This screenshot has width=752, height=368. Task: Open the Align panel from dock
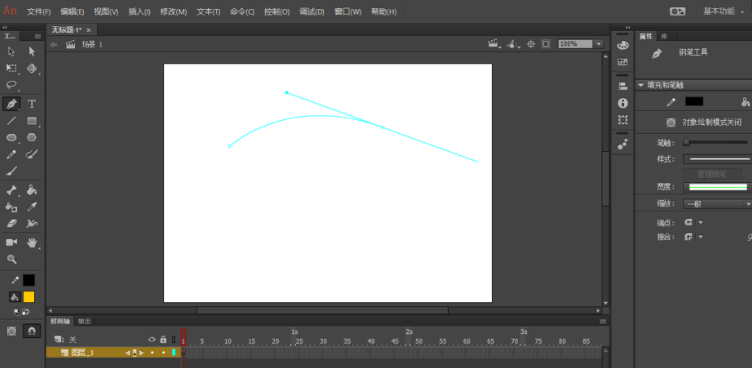[623, 86]
